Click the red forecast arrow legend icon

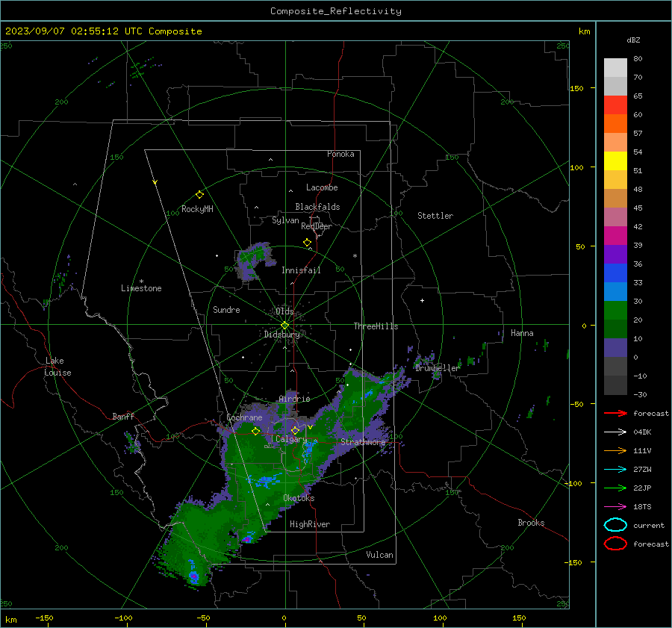pos(615,413)
